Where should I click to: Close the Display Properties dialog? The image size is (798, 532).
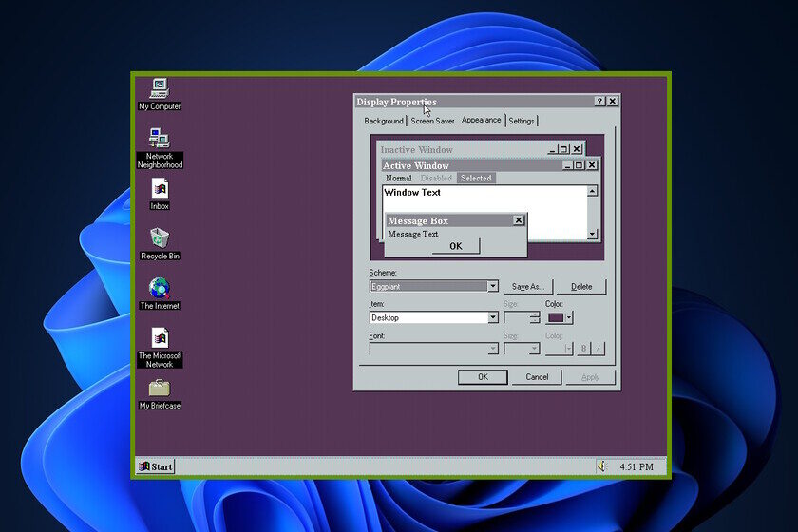[613, 102]
